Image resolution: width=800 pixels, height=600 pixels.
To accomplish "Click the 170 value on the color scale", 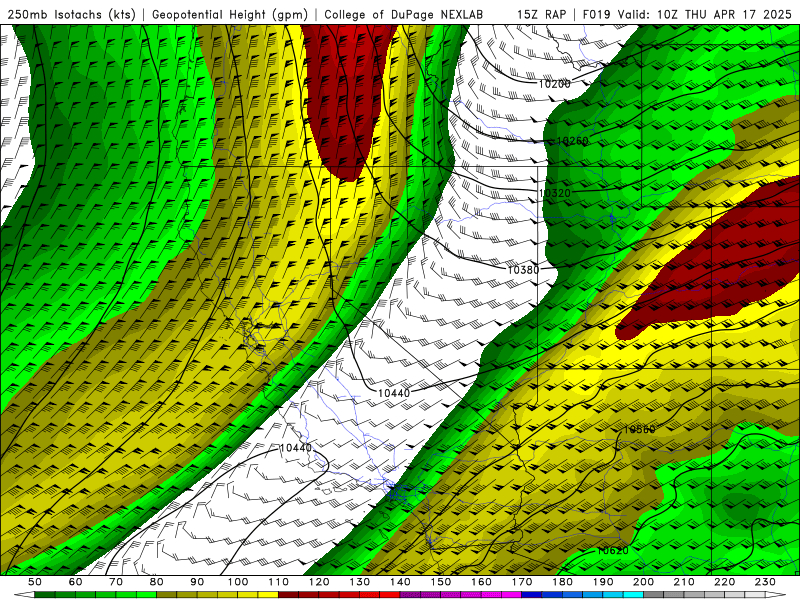I will point(522,582).
